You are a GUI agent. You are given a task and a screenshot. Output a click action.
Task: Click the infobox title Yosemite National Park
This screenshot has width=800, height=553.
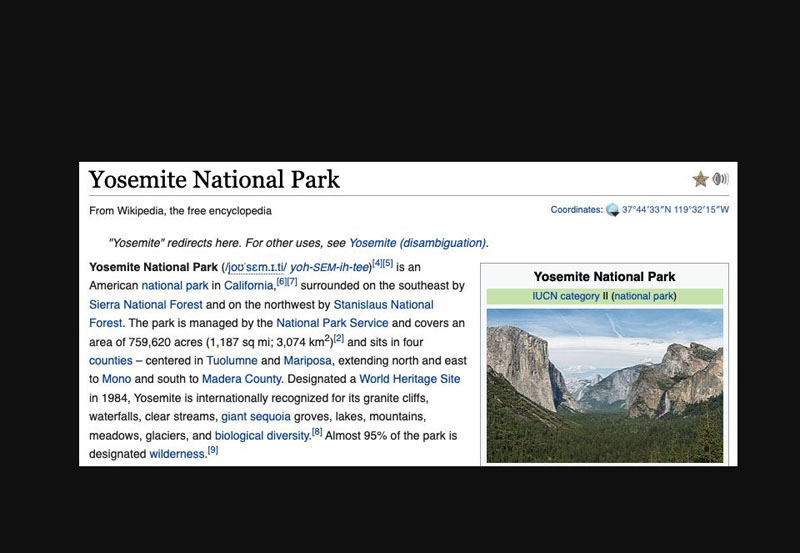[x=605, y=277]
